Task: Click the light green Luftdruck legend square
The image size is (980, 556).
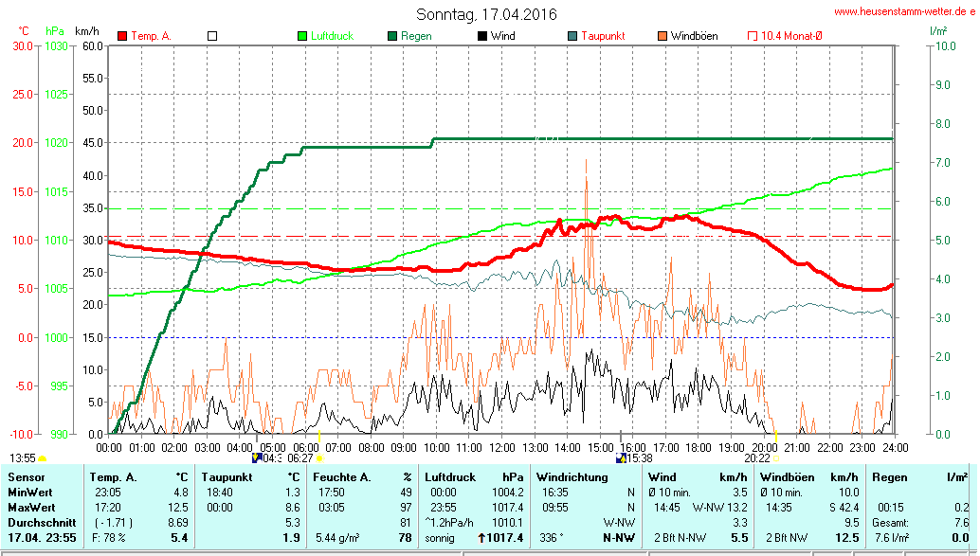Action: click(x=302, y=36)
